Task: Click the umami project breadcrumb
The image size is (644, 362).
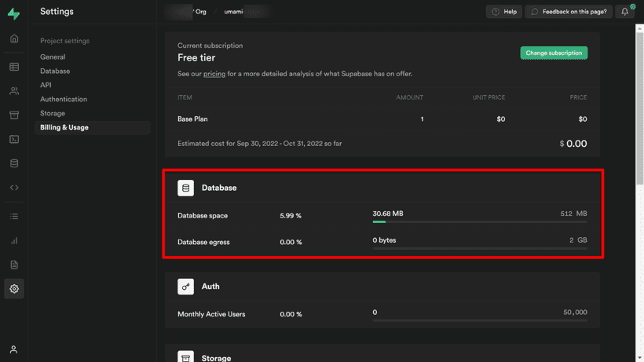Action: (x=233, y=12)
